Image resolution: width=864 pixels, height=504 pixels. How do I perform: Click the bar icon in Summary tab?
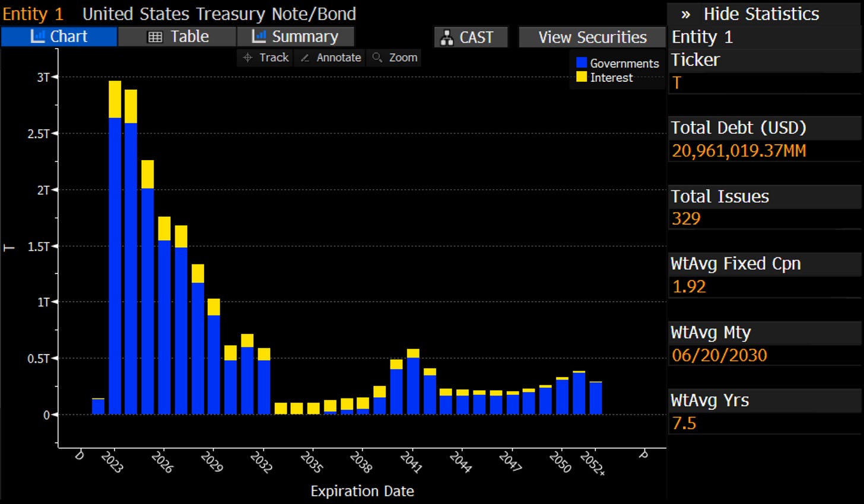259,37
